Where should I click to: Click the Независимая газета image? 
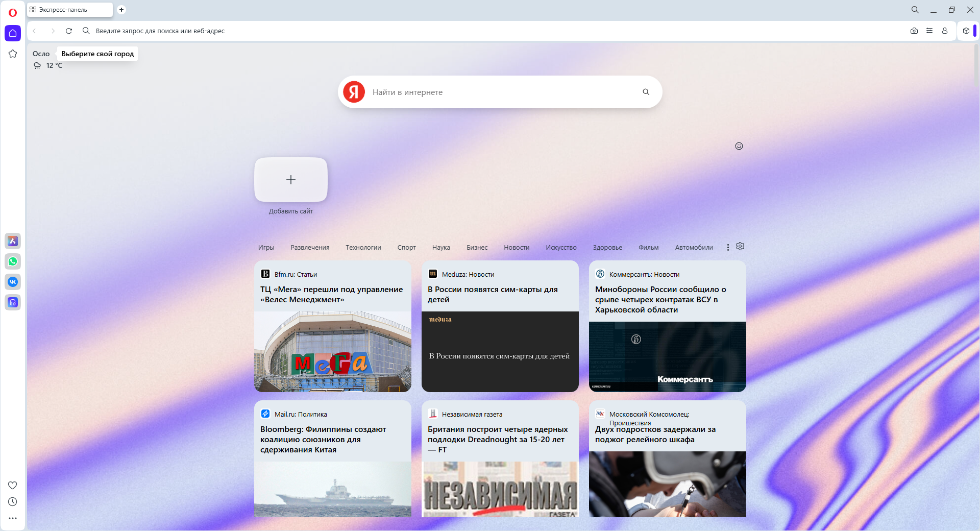click(500, 489)
